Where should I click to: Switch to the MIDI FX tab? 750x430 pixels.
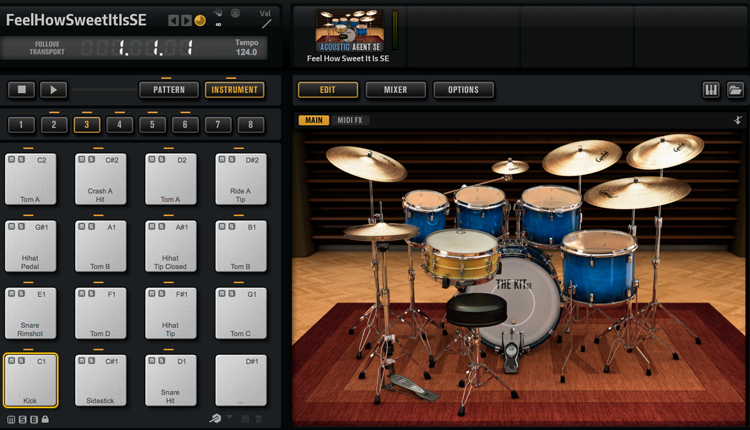click(350, 120)
